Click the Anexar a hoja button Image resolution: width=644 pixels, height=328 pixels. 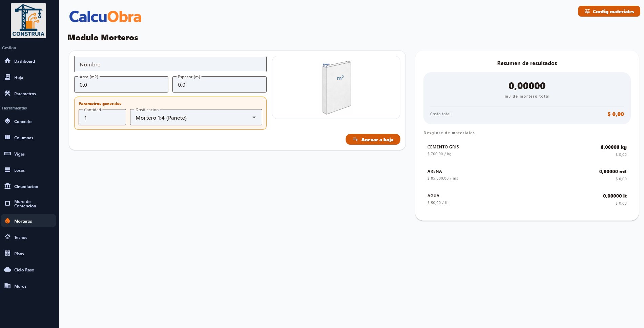point(373,140)
